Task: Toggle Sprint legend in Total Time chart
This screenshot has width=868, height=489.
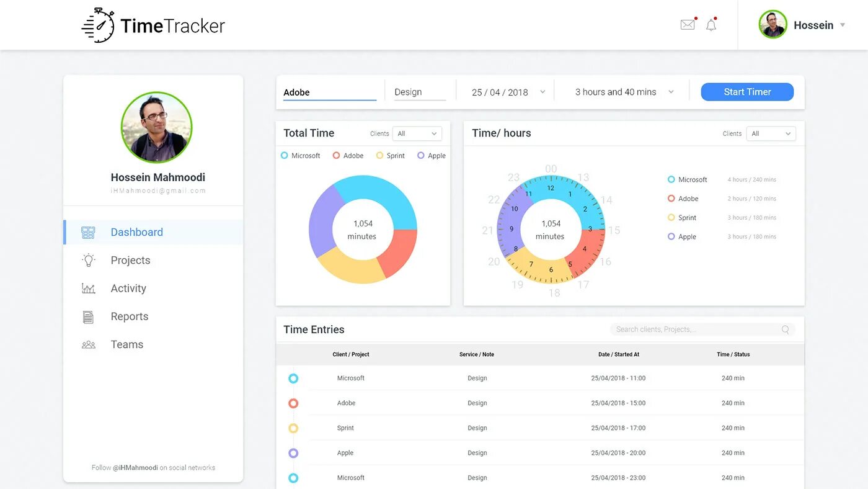Action: (391, 156)
